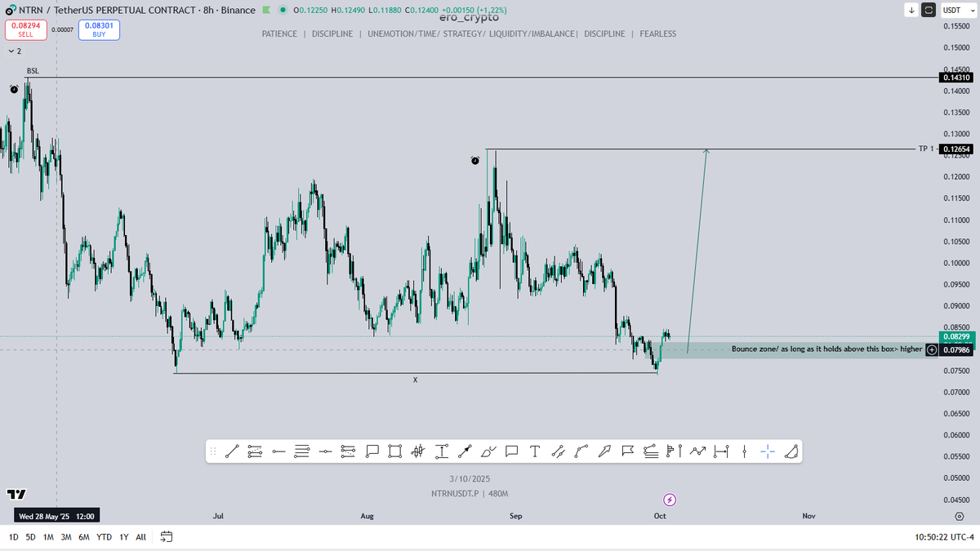Select the 'Bounce zone' annotation text
This screenshot has width=980, height=551.
pos(827,349)
